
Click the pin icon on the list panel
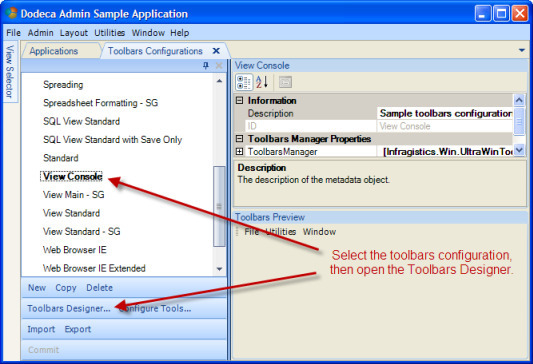[206, 66]
